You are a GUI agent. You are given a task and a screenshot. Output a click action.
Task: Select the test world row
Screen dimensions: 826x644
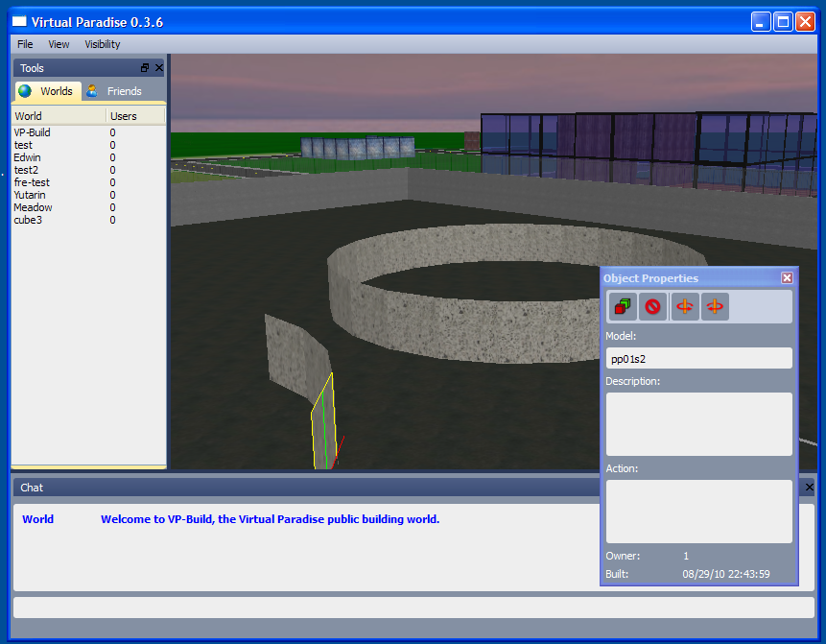coord(88,145)
